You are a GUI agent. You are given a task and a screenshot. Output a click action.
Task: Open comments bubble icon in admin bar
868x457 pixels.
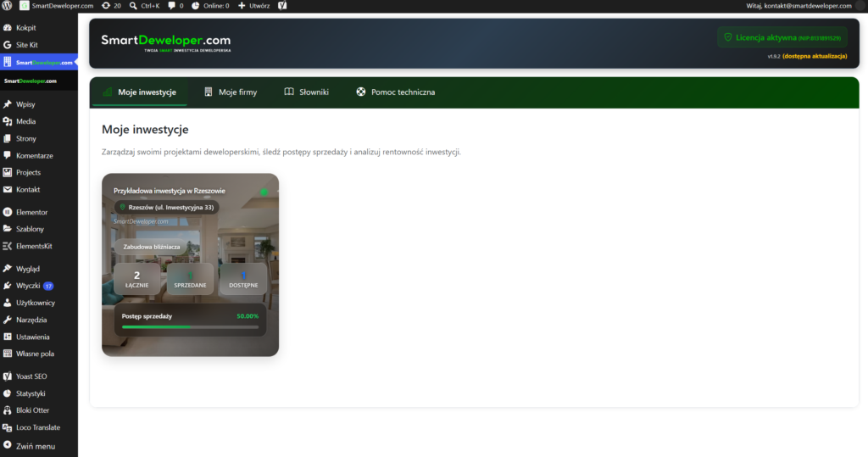[175, 6]
